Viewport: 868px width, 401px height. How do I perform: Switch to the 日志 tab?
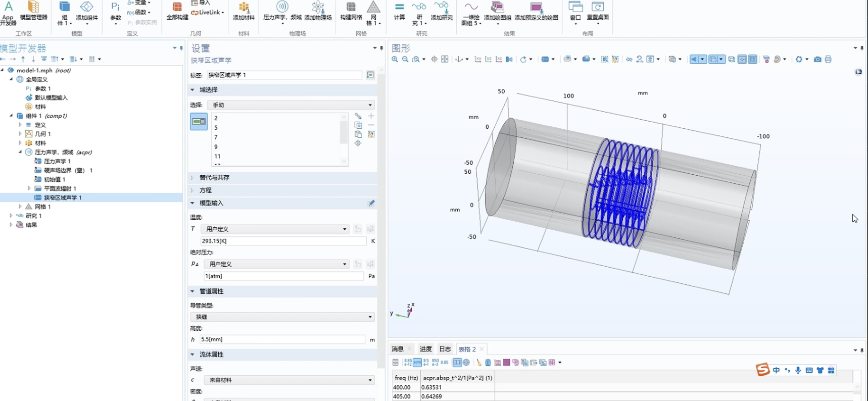coord(445,349)
